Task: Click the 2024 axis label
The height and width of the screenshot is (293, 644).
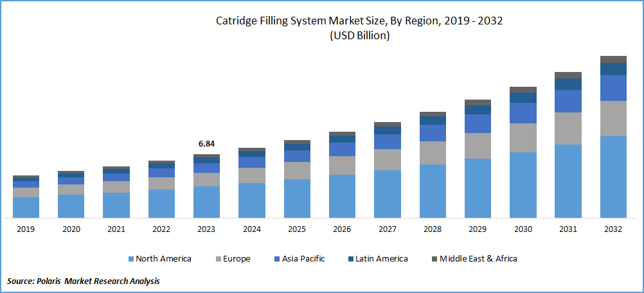Action: tap(252, 230)
